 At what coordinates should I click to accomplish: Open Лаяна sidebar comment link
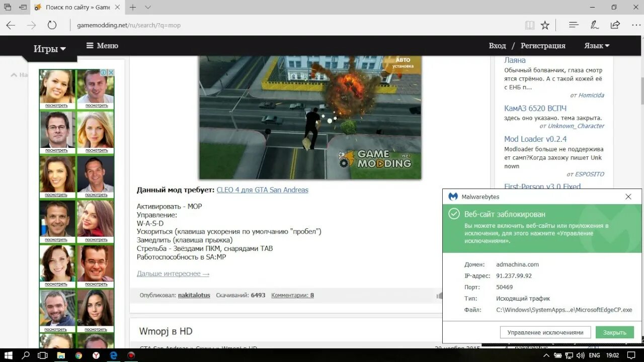515,60
